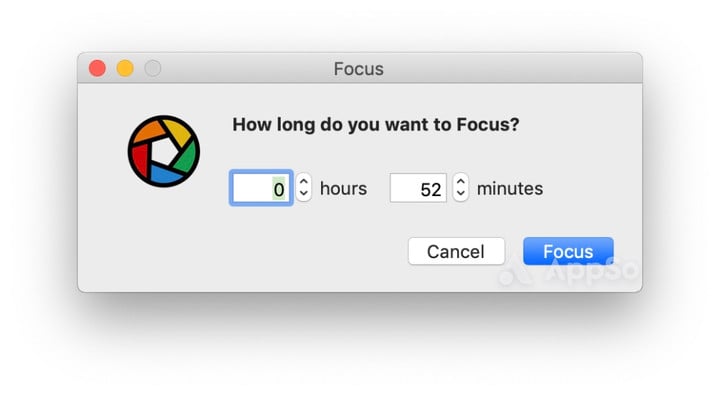This screenshot has height=395, width=720.
Task: Increase minutes with the up stepper arrow
Action: 461,181
